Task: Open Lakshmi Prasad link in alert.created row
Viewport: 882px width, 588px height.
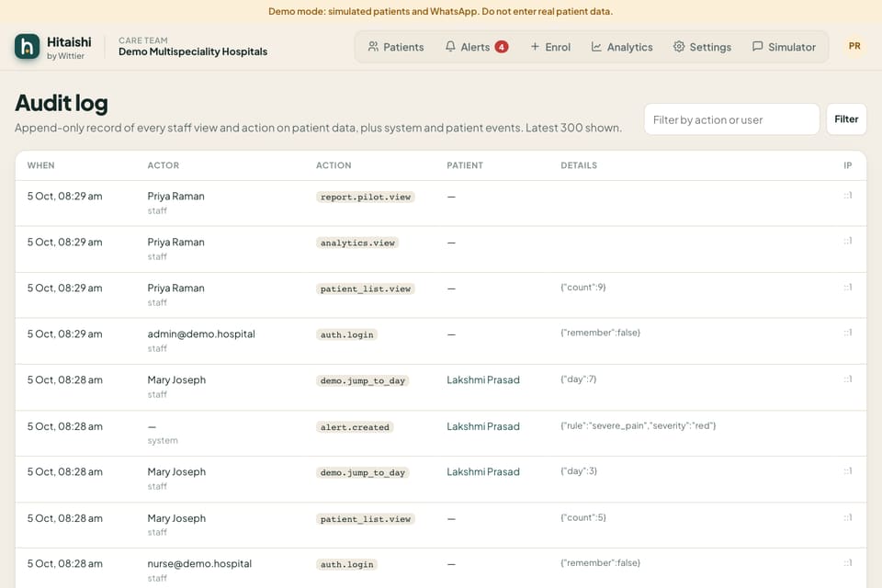Action: pyautogui.click(x=483, y=426)
